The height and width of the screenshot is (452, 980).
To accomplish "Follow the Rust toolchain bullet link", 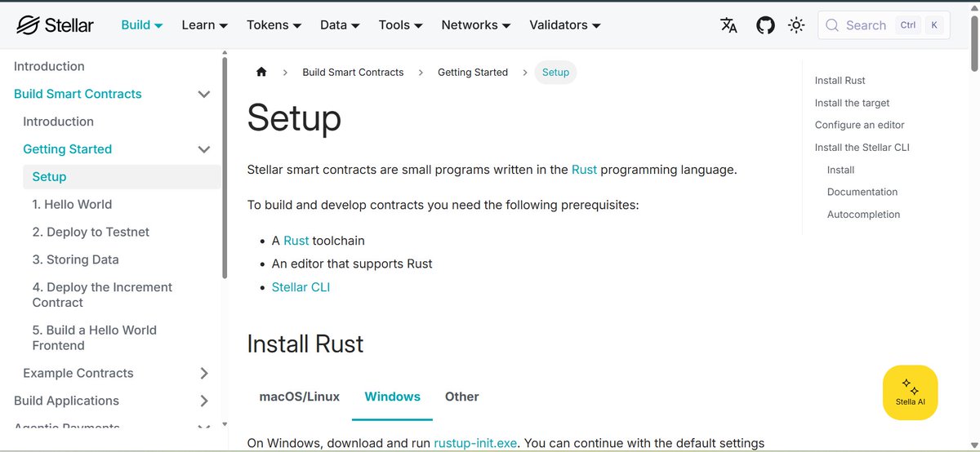I will [296, 241].
